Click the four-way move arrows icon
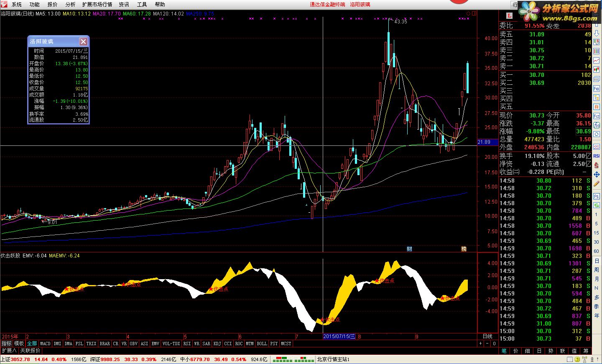602x364 pixels. [x=597, y=174]
